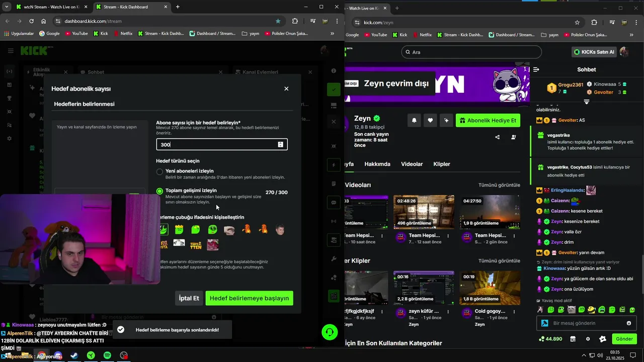Expand hidden bookmarks chevron in left browser
This screenshot has height=362, width=644.
[x=332, y=34]
